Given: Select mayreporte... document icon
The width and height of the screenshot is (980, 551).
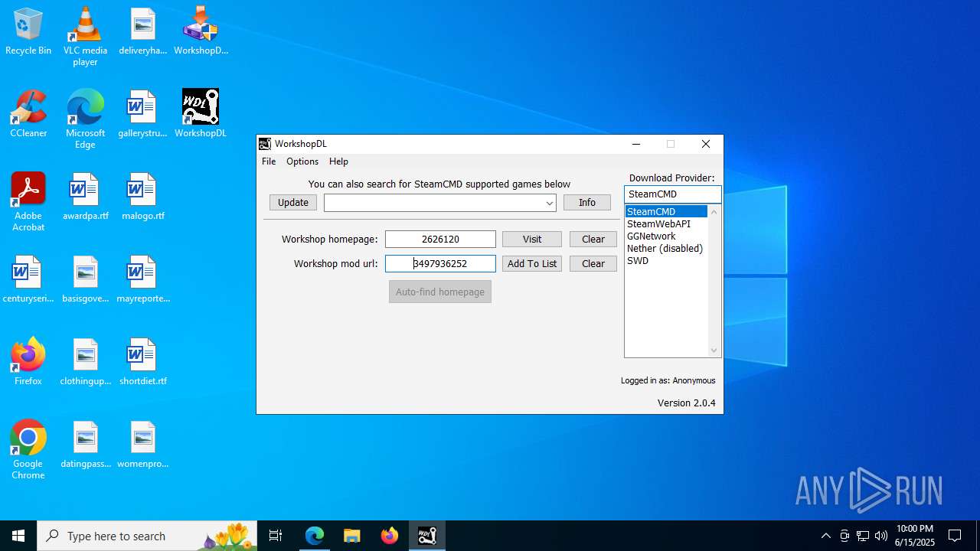Looking at the screenshot, I should pyautogui.click(x=142, y=280).
